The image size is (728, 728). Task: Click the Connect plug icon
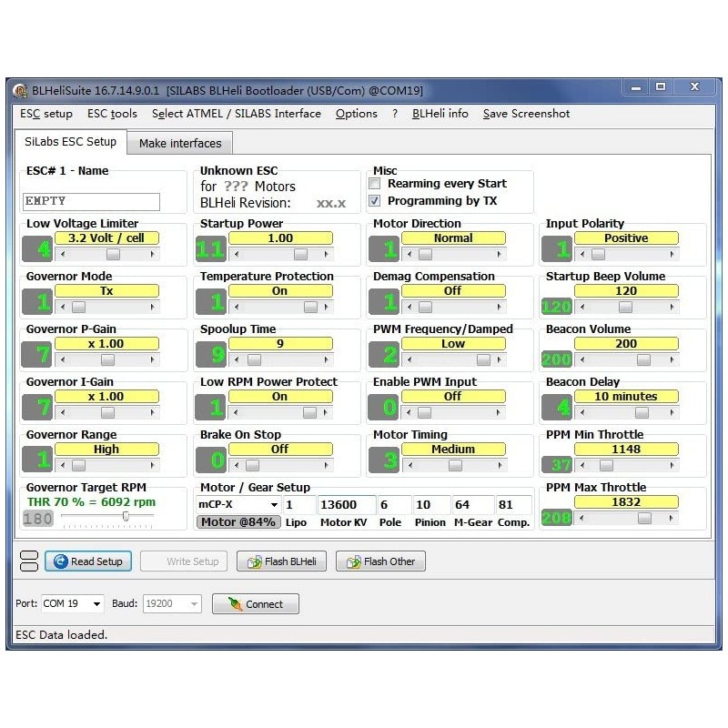coord(234,604)
